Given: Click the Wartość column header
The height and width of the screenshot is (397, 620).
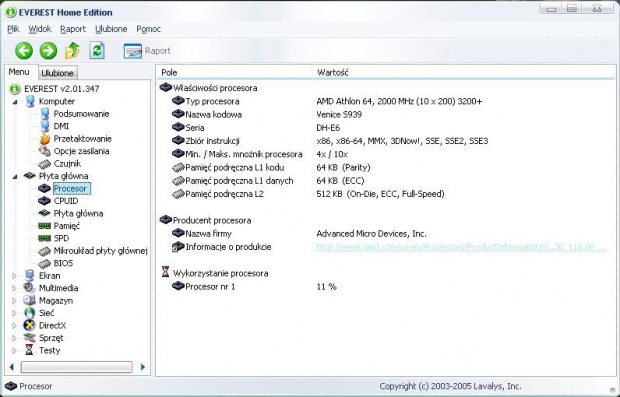Looking at the screenshot, I should (463, 72).
